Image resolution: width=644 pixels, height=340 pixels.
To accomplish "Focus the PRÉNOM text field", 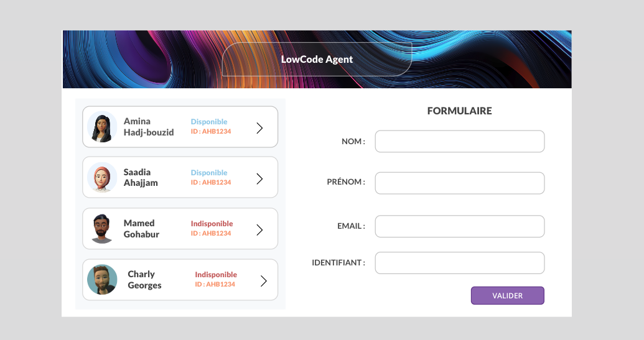I will pos(459,183).
